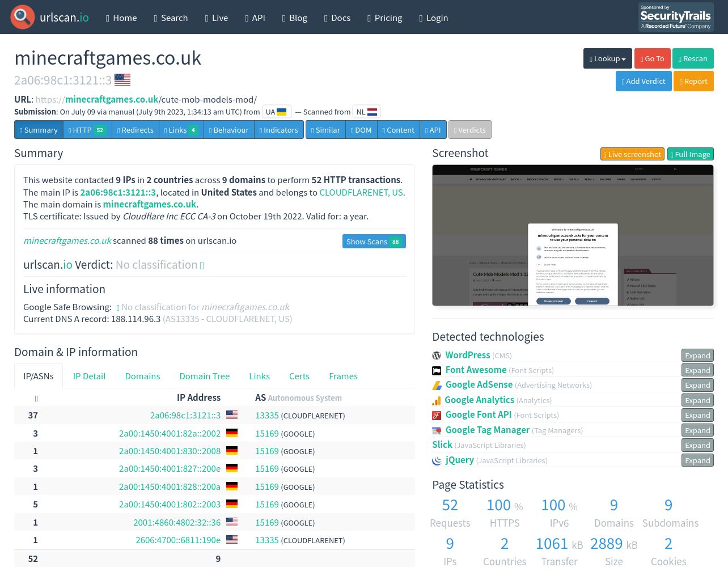728x580 pixels.
Task: Click the red Go To button
Action: pos(653,58)
